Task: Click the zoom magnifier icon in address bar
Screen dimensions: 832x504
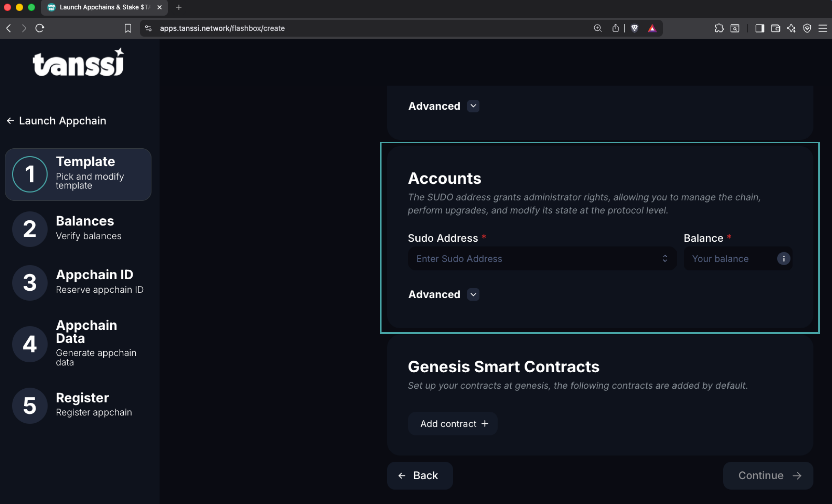Action: coord(598,28)
